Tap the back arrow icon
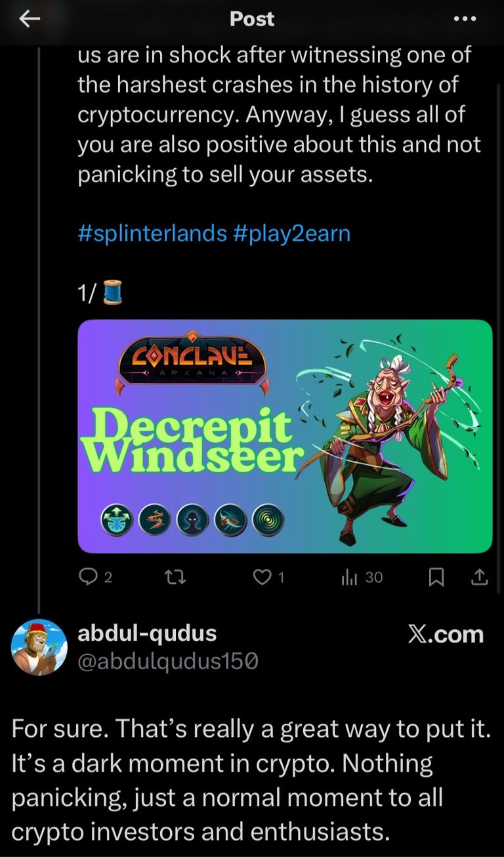This screenshot has height=857, width=504. pos(30,20)
